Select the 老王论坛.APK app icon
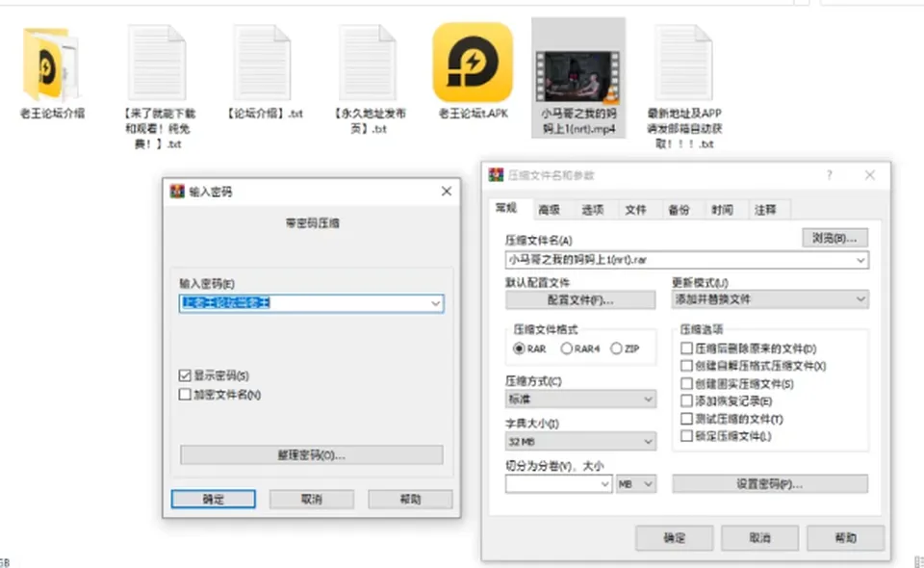The image size is (924, 568). (x=473, y=63)
